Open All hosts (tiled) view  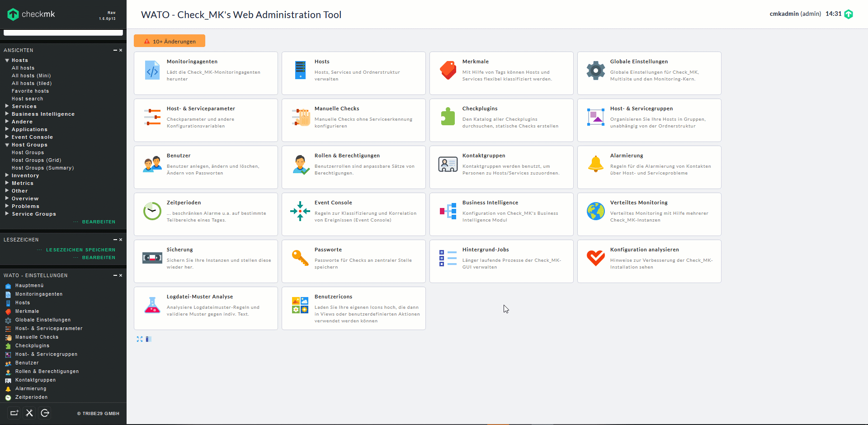point(32,84)
